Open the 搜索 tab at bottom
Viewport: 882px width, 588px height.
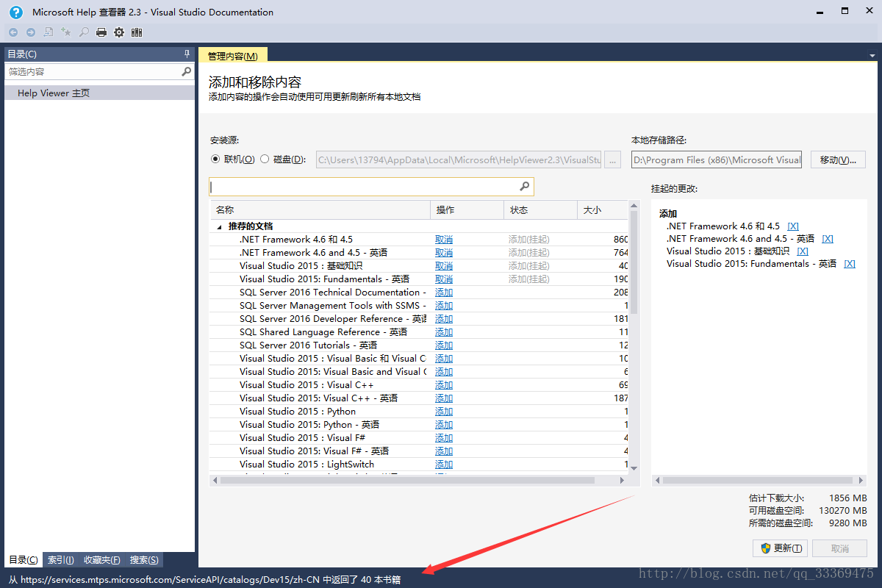(144, 560)
